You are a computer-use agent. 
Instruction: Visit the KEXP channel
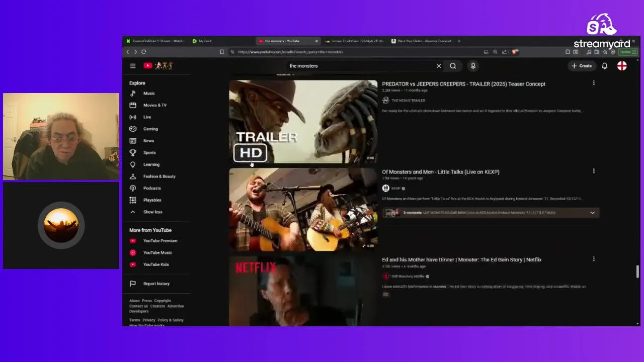tap(396, 189)
